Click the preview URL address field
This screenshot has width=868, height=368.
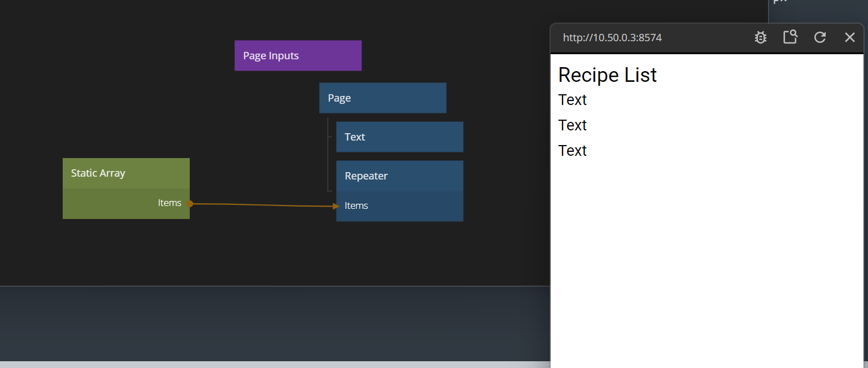coord(612,38)
